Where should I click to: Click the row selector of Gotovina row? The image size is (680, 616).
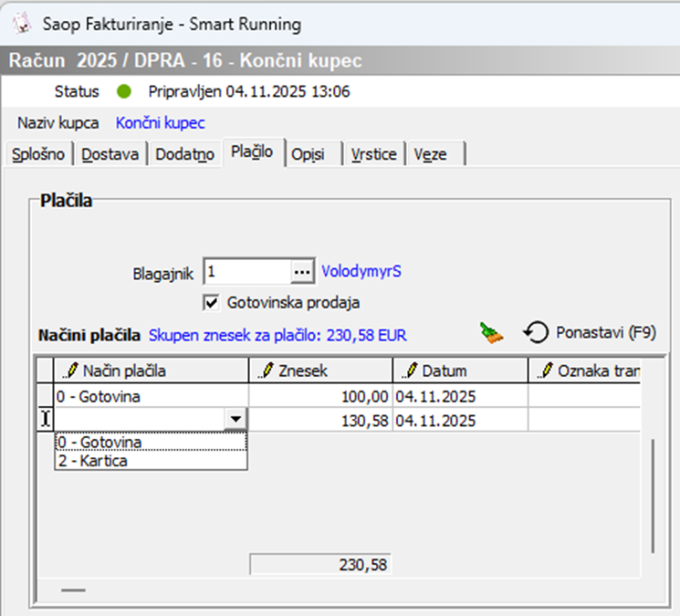click(x=45, y=396)
